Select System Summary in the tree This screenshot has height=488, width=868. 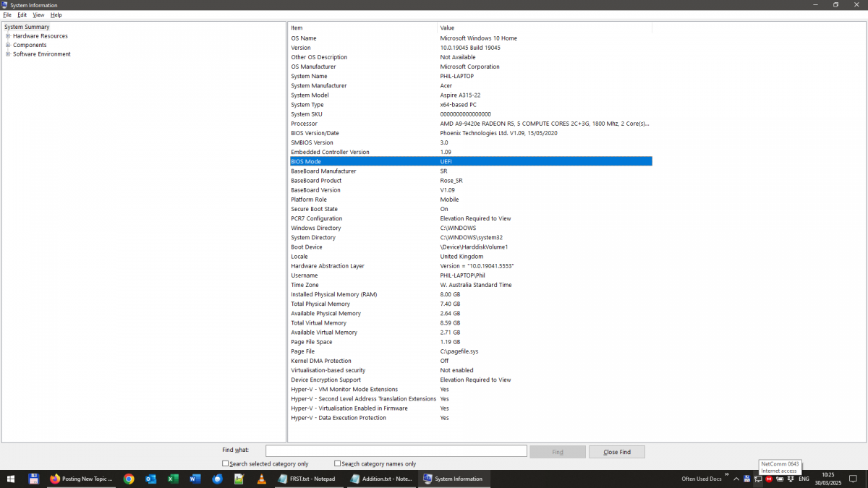27,27
